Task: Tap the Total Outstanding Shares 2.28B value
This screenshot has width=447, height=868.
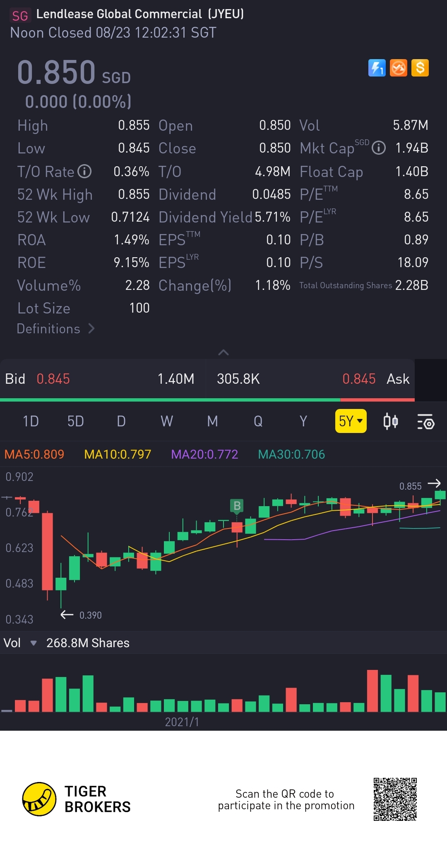Action: [x=411, y=285]
